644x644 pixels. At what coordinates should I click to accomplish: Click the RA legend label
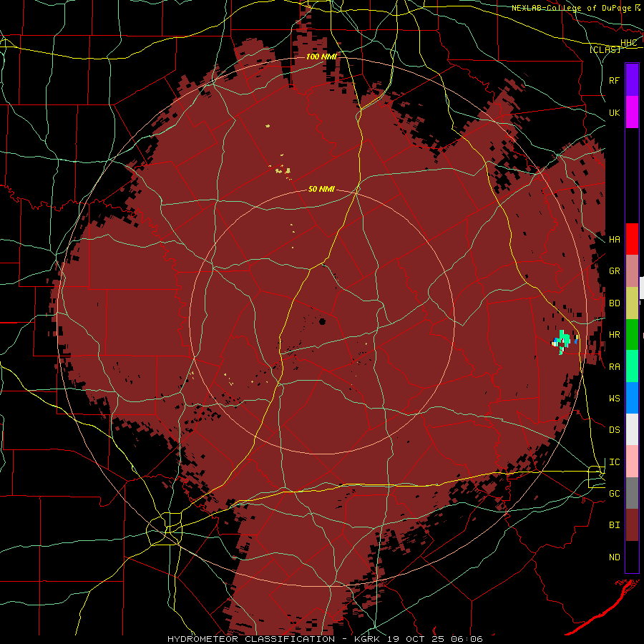tap(615, 367)
